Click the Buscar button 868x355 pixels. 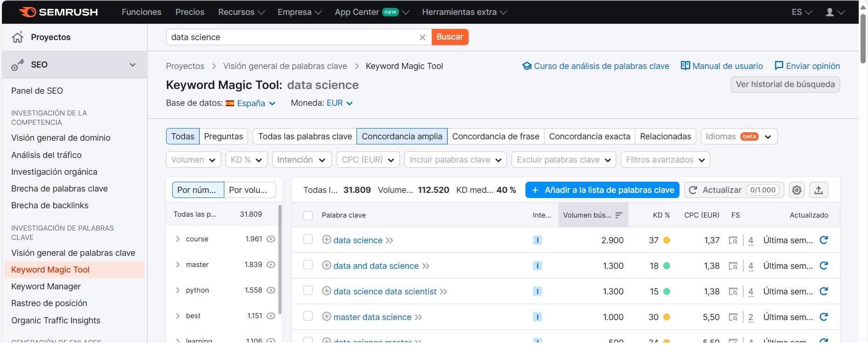click(x=450, y=37)
